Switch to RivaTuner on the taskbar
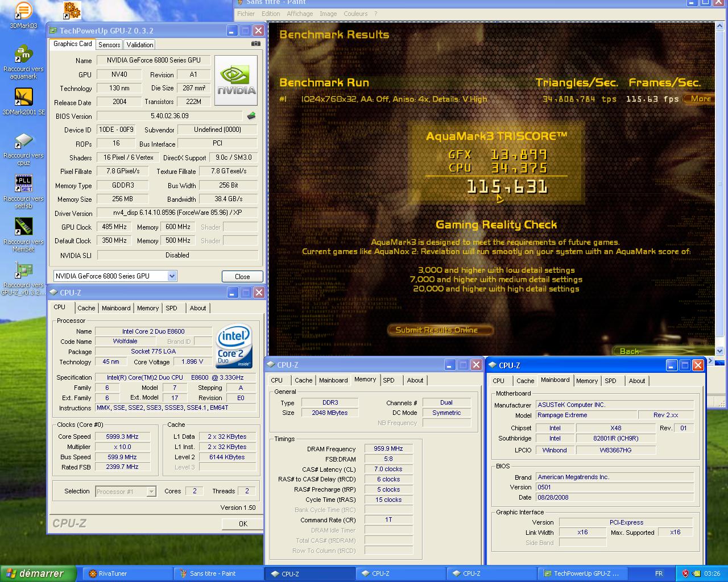Viewport: 728px width, 582px height. coord(128,573)
